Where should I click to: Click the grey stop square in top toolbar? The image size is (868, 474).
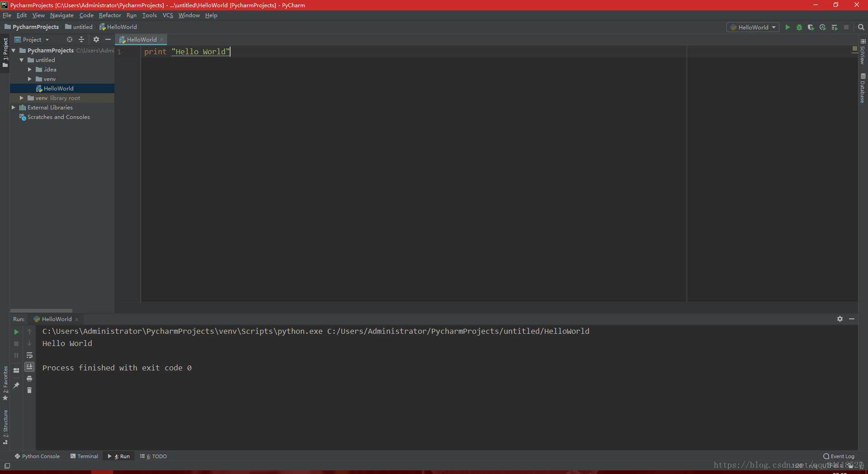click(846, 27)
